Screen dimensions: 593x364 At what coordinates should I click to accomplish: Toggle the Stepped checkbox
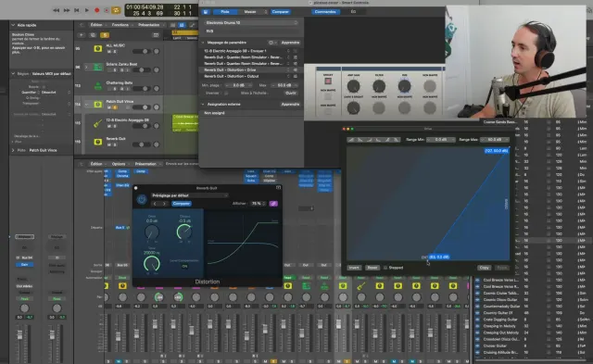[385, 268]
